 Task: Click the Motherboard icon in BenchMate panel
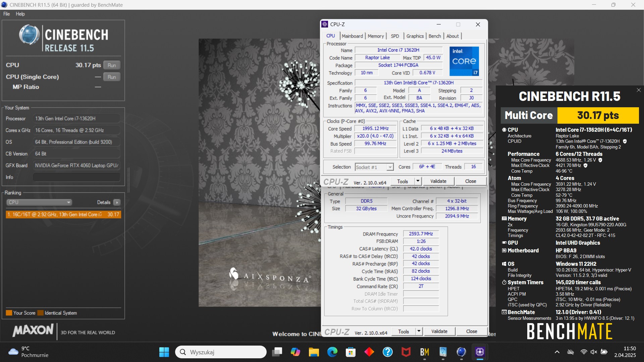(504, 250)
